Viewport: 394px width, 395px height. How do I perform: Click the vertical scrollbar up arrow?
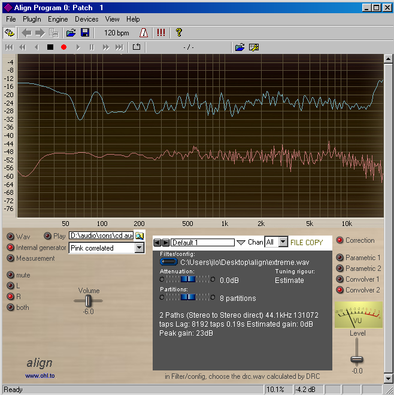(x=388, y=59)
